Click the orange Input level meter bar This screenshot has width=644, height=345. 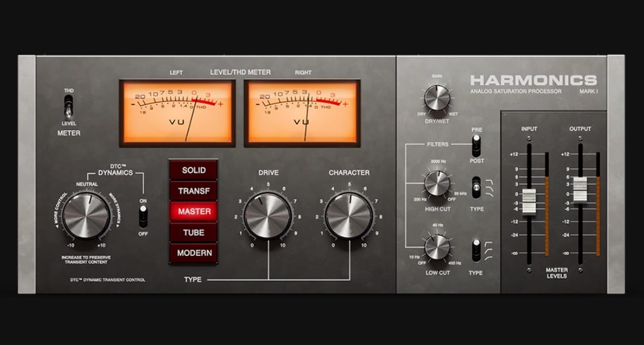pos(547,216)
